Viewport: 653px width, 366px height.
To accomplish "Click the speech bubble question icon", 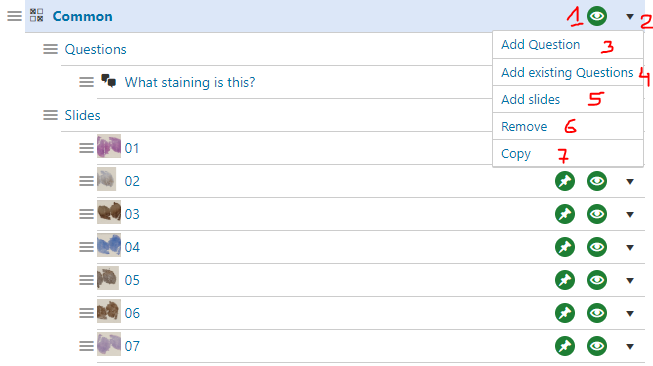I will pos(109,81).
